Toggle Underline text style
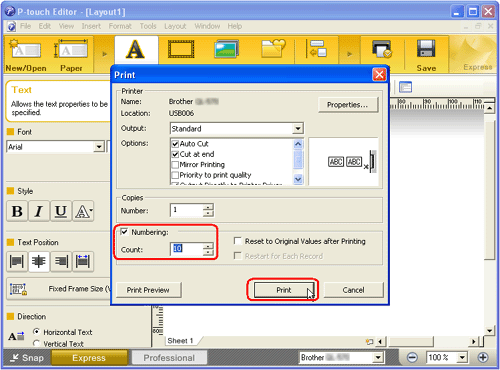 point(61,211)
